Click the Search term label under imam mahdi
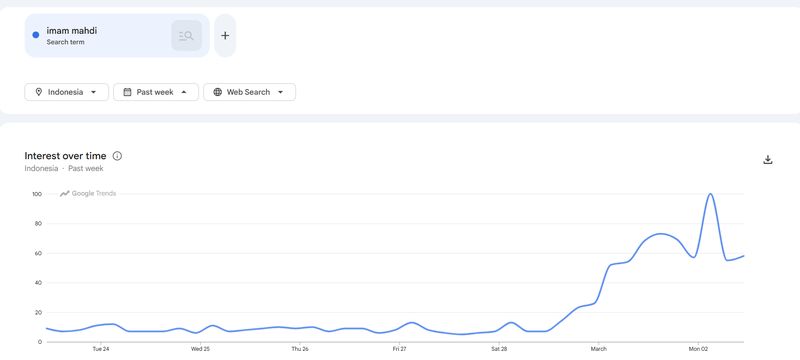Viewport: 800px width, 360px height. point(65,42)
